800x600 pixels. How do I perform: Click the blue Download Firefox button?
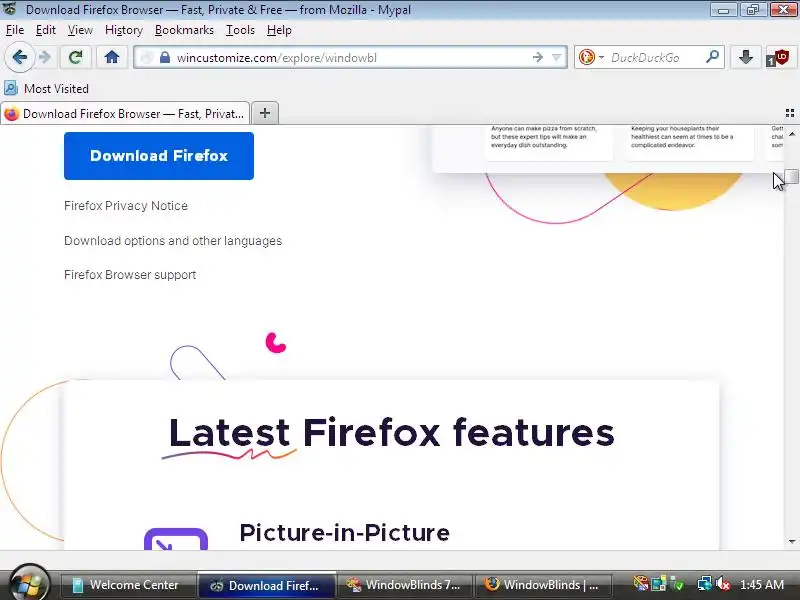click(x=159, y=156)
